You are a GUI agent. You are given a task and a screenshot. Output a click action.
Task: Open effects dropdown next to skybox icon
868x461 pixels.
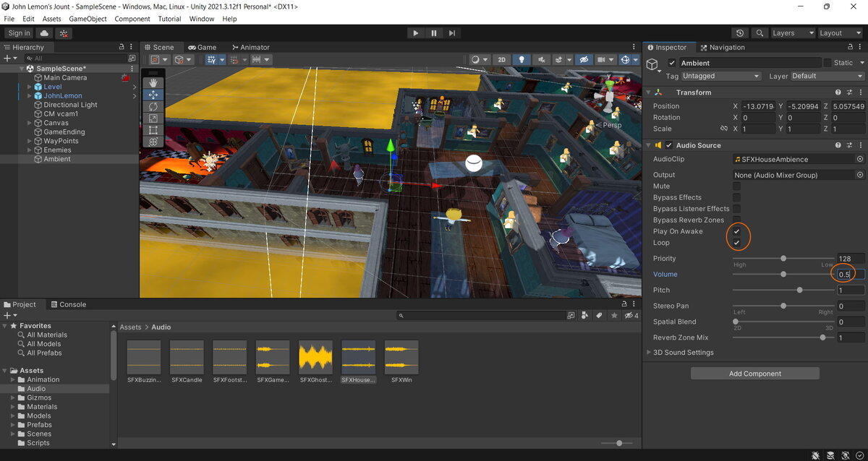569,60
